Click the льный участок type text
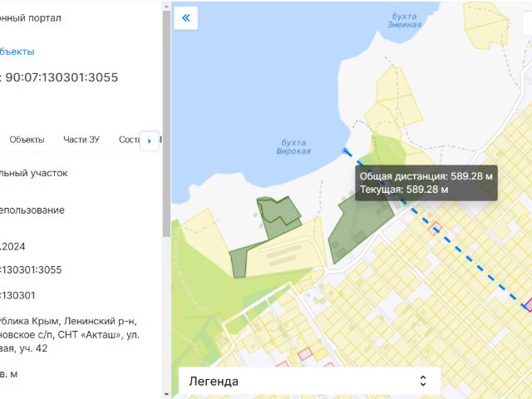The width and height of the screenshot is (532, 399). click(x=34, y=173)
